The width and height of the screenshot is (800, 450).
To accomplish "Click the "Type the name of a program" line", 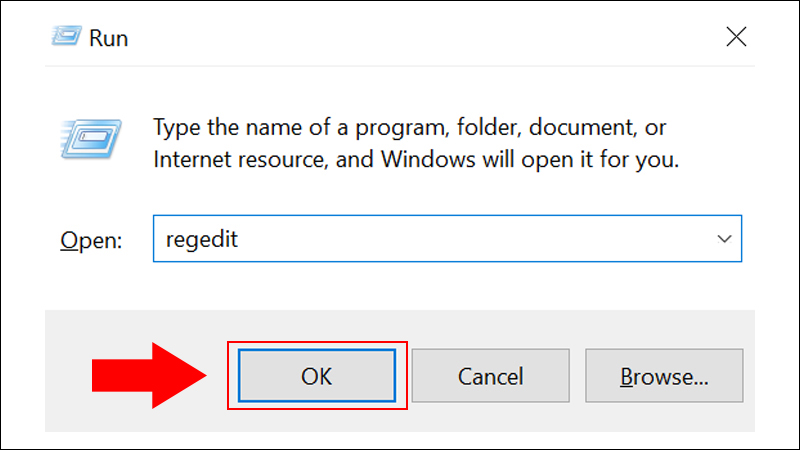I will tap(409, 128).
